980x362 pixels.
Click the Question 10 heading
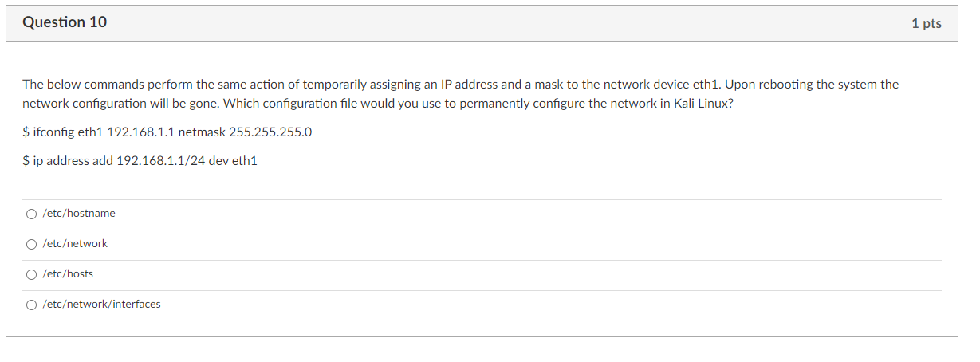click(65, 22)
